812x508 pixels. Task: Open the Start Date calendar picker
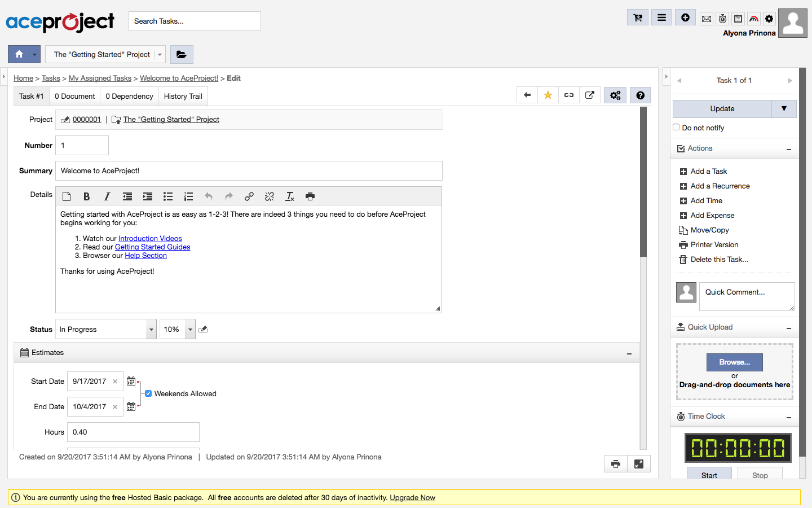tap(131, 381)
